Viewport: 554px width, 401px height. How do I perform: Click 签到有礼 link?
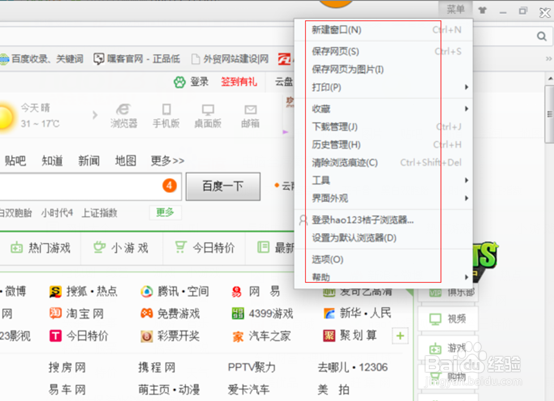pyautogui.click(x=239, y=82)
